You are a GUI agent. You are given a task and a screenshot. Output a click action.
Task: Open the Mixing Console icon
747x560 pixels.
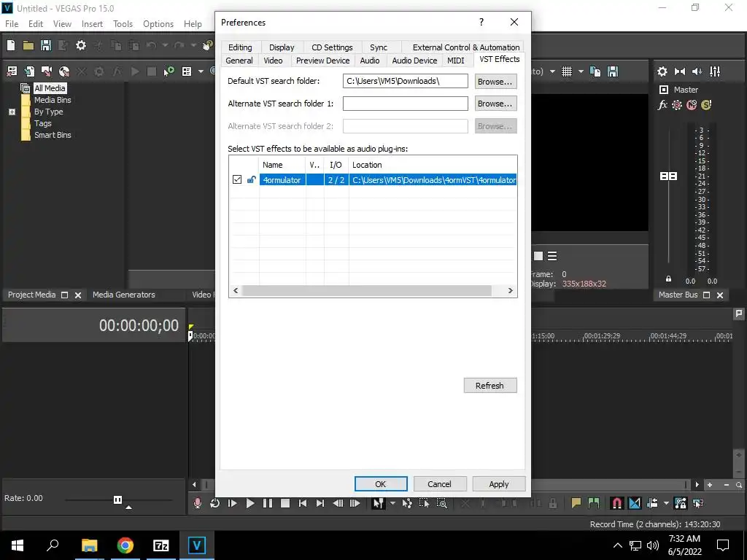point(715,71)
